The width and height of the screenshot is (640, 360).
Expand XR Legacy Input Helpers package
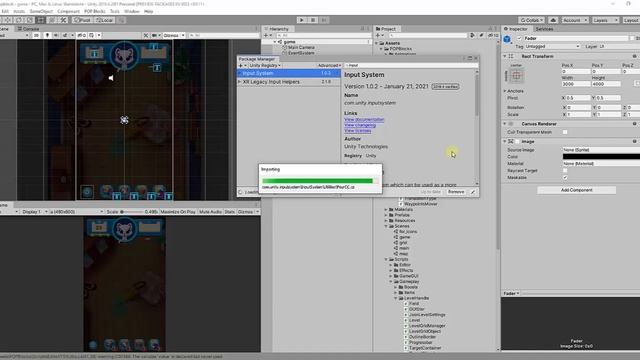click(240, 82)
